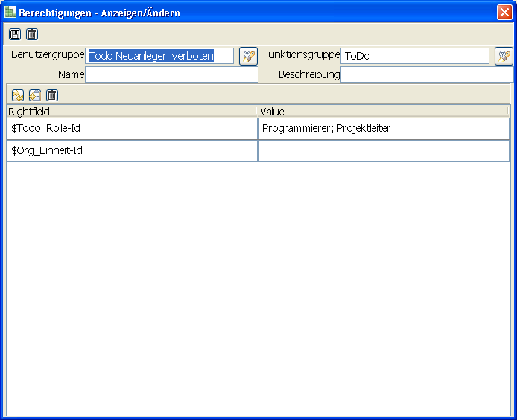This screenshot has width=517, height=420.
Task: Select the $Org_Einheit-Id rightfield cell
Action: click(x=132, y=151)
